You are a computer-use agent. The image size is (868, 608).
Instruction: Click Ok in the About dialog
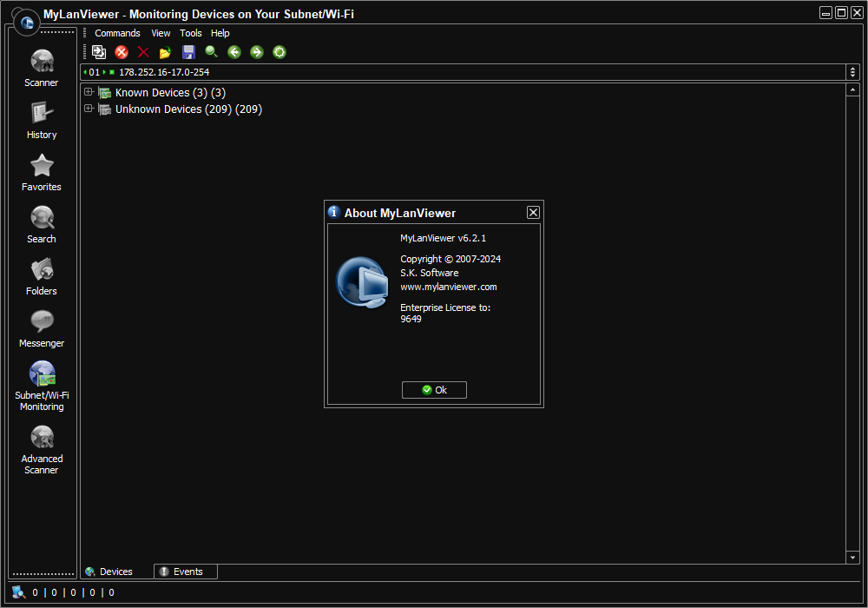coord(434,390)
